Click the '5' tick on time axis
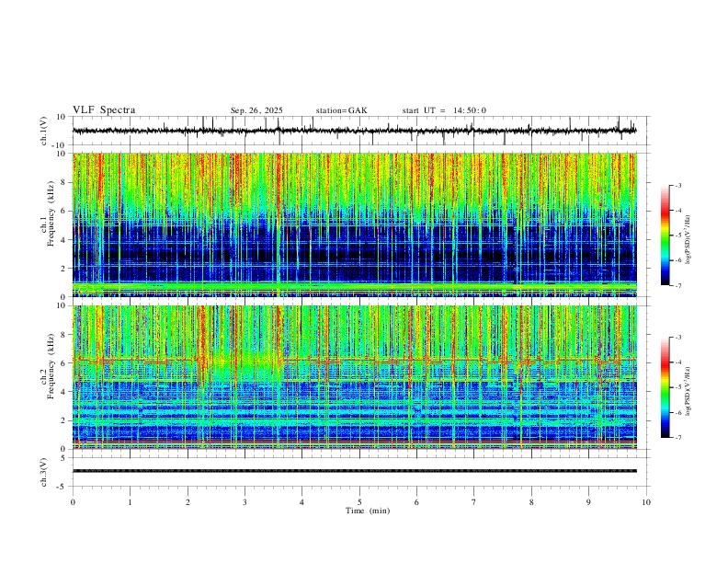This screenshot has height=563, width=728. (359, 502)
